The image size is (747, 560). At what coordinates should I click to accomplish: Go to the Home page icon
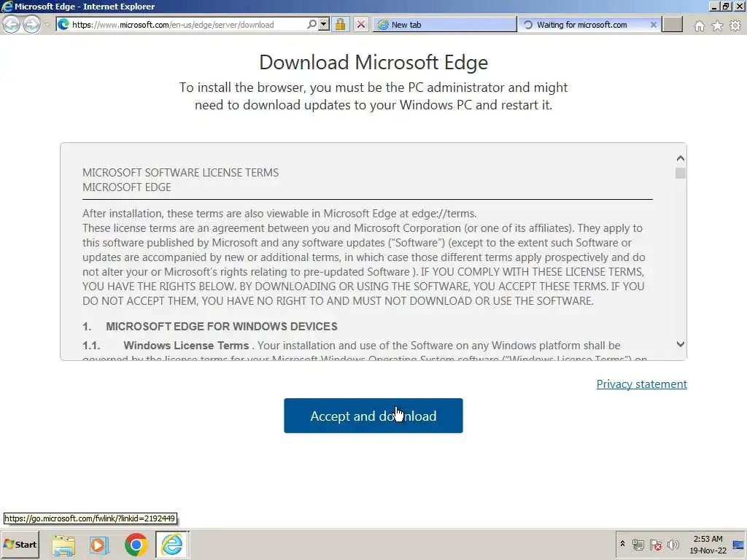coord(700,26)
